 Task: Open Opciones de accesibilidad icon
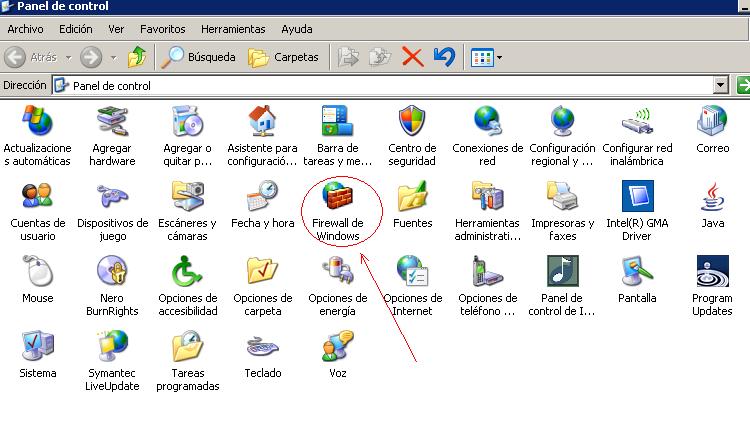(187, 271)
